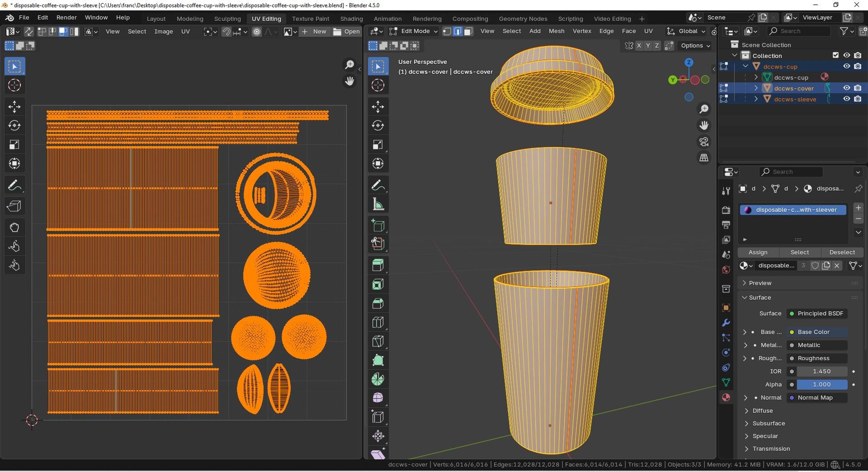
Task: Enable face select mode in 3D viewport
Action: [x=469, y=31]
